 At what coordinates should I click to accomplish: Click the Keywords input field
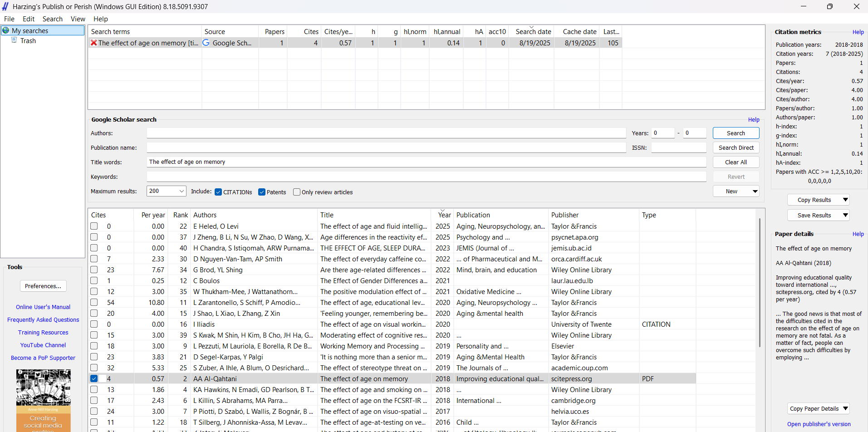(426, 177)
